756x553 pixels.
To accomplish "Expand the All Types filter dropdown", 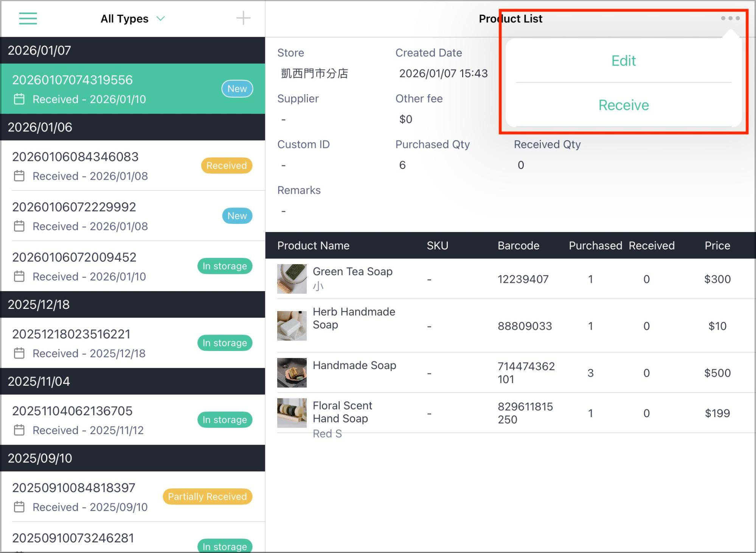I will click(x=132, y=19).
